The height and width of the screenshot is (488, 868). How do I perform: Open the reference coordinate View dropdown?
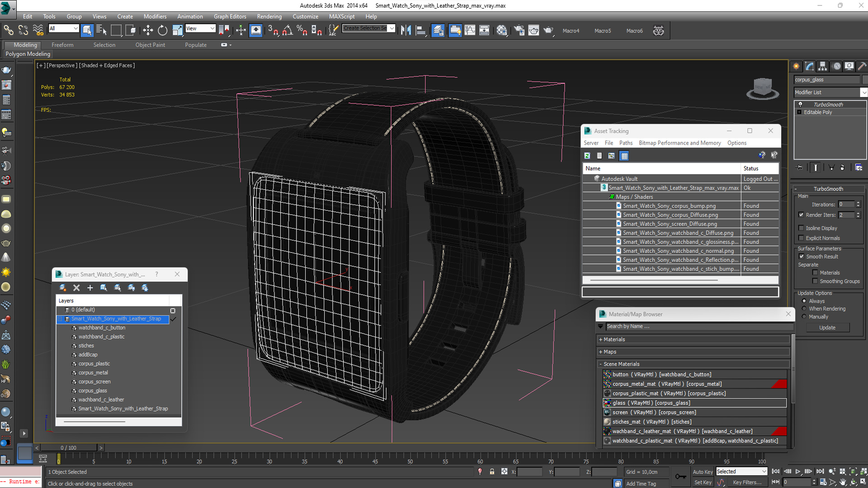[x=200, y=28]
